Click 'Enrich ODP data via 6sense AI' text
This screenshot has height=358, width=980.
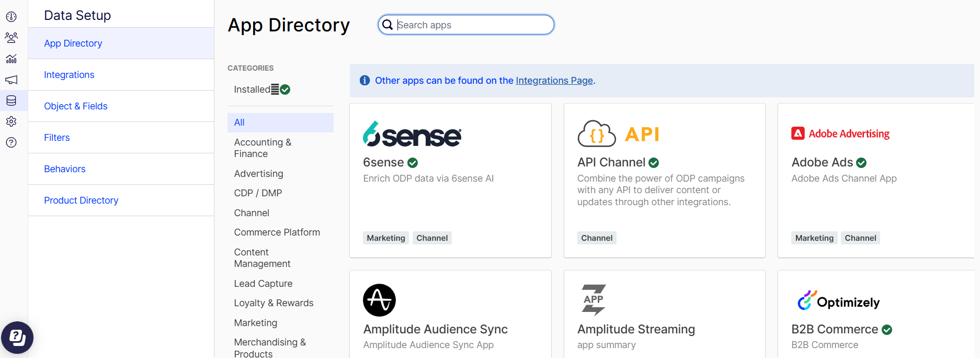(428, 178)
